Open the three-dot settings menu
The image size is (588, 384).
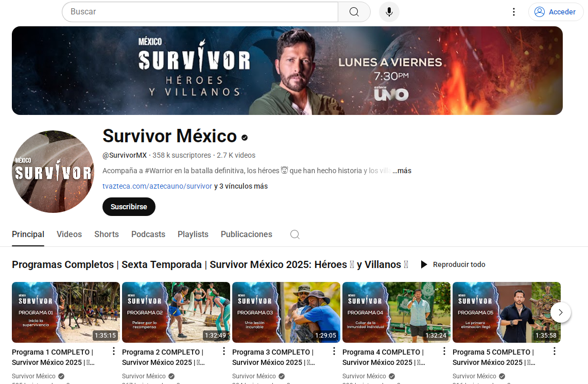(514, 12)
